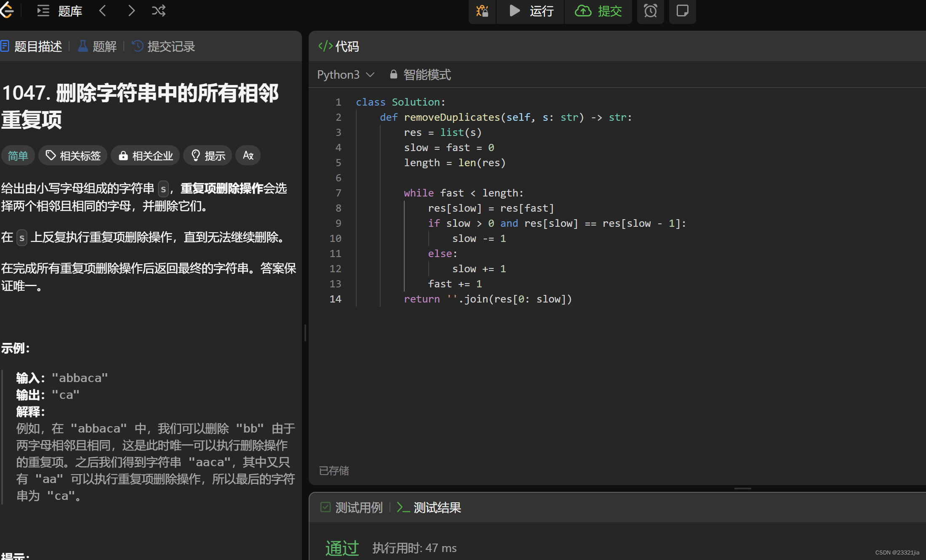
Task: Run the code with 运行
Action: tap(531, 11)
